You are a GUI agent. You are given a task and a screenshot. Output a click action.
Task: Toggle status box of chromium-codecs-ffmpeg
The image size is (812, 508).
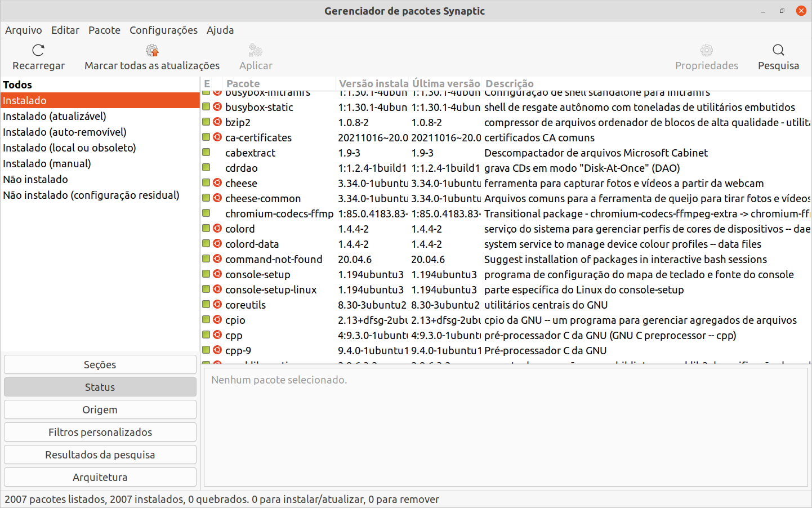[206, 213]
